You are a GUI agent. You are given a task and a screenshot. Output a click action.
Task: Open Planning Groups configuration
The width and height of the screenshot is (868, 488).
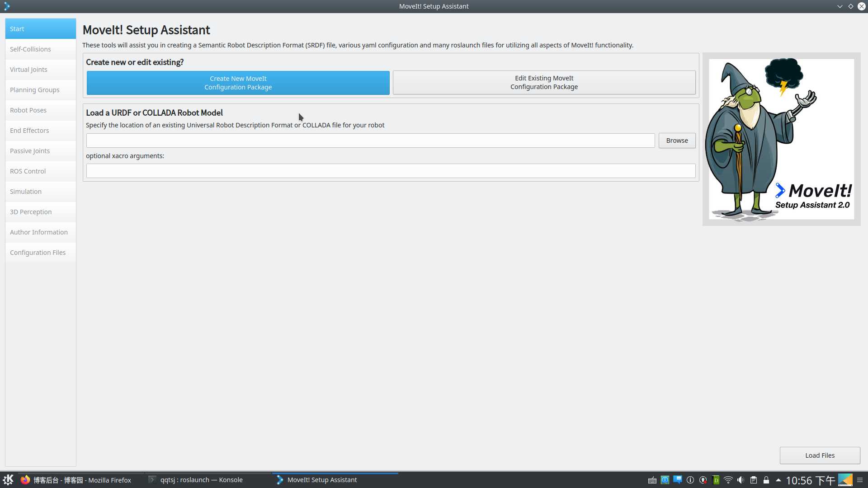tap(34, 89)
